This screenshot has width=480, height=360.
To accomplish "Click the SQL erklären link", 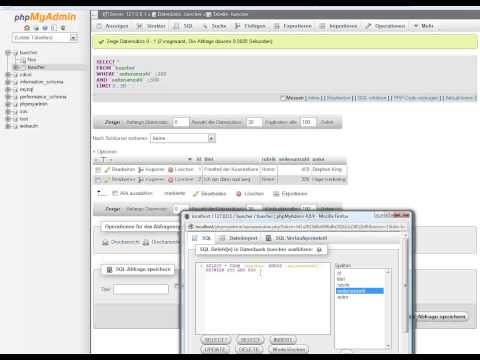I will click(372, 98).
